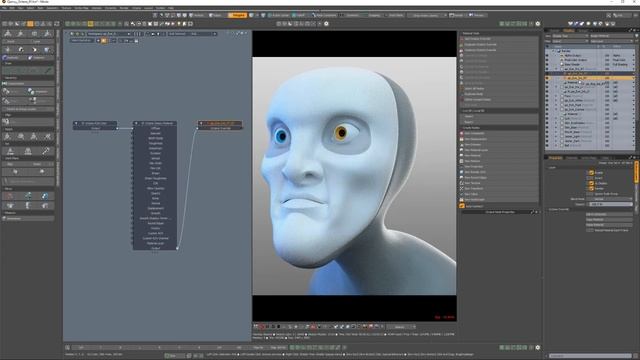Image resolution: width=640 pixels, height=360 pixels.
Task: Click the Output row of the leftmost node
Action: pos(96,128)
